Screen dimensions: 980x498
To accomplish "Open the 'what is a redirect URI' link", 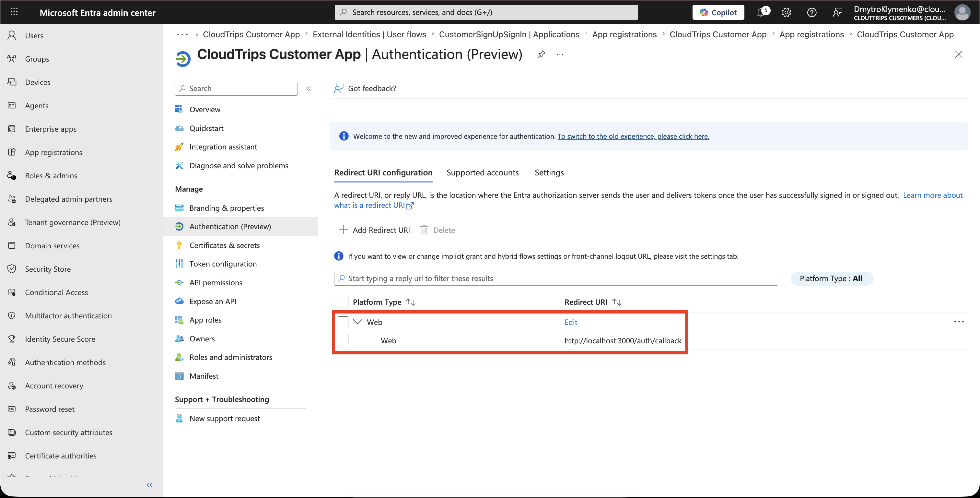I will (374, 205).
